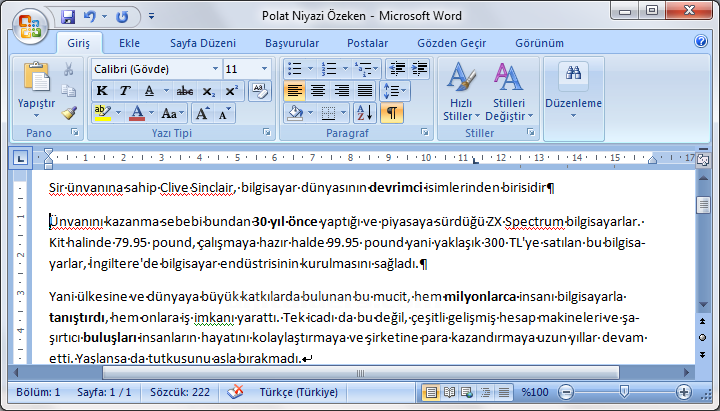
Task: Switch to Draft view
Action: coord(504,392)
